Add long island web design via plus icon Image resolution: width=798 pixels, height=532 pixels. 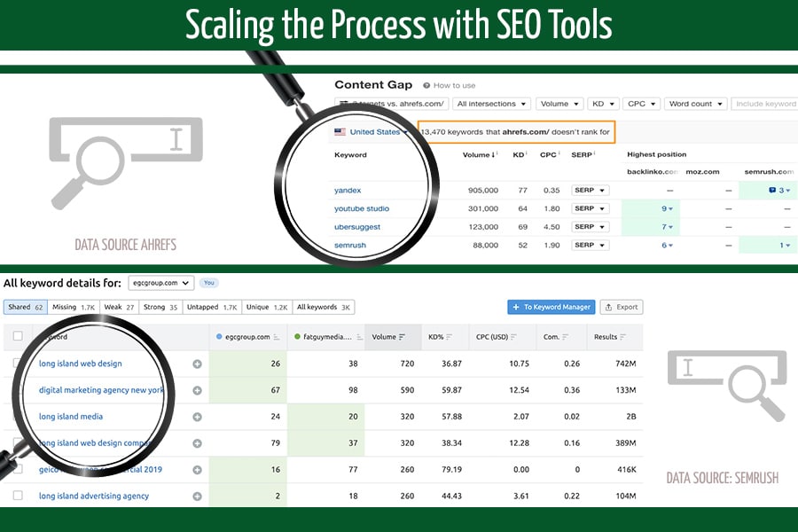[x=198, y=364]
